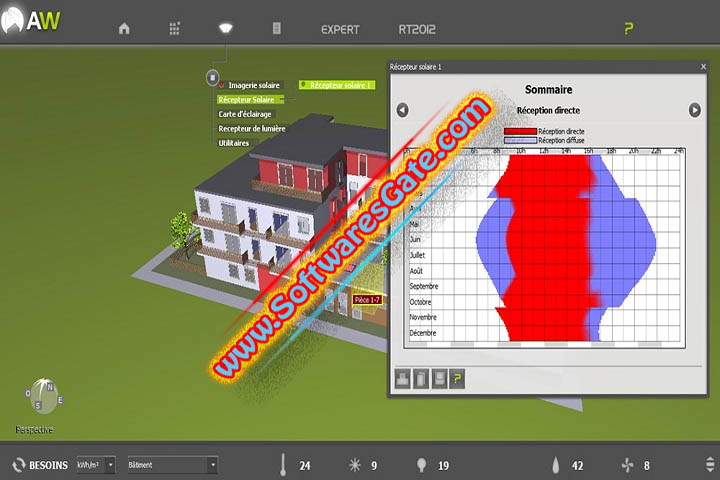Expand the bottom bar stepper arrows
The image size is (720, 480).
710,465
